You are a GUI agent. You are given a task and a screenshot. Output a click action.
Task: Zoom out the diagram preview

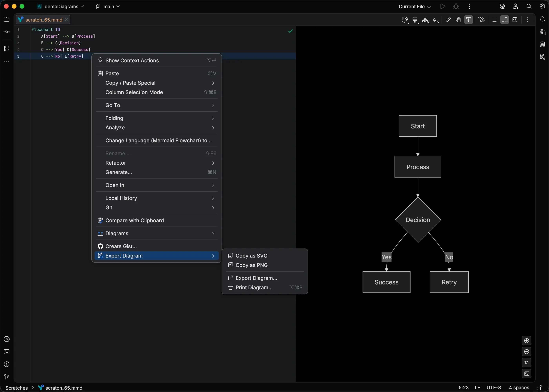(x=526, y=352)
